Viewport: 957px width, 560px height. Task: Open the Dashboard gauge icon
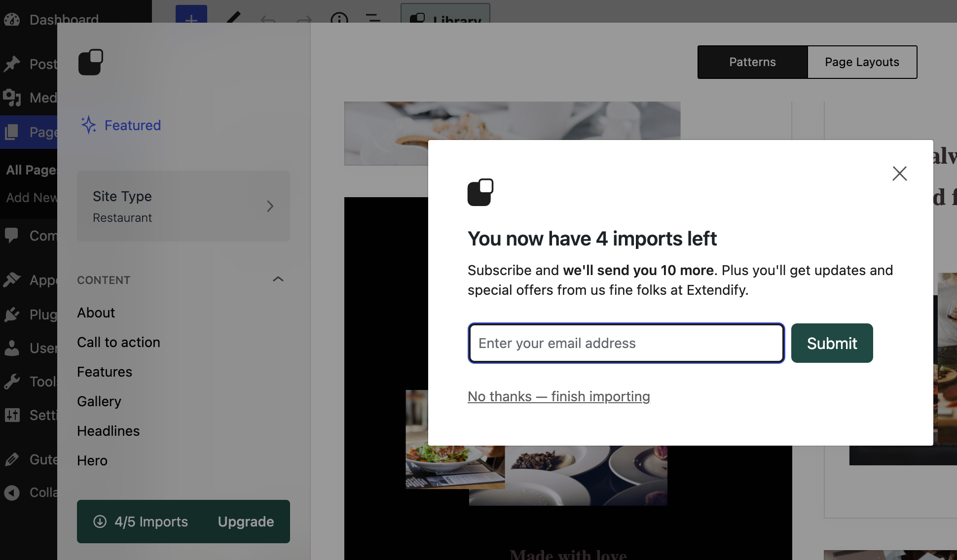tap(12, 19)
